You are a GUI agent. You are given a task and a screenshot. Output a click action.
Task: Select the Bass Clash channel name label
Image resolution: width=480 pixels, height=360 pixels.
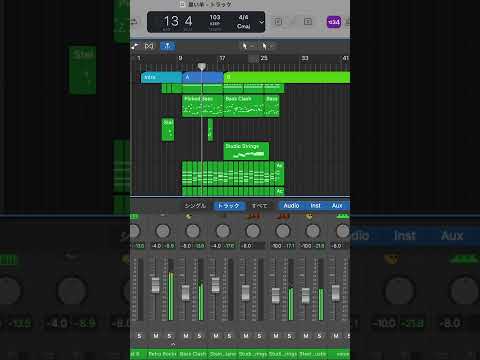(193, 354)
